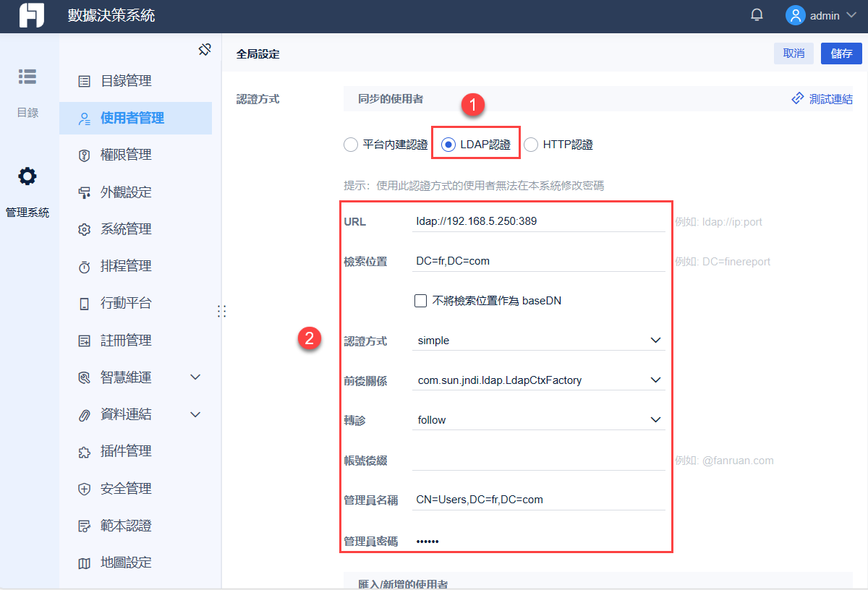Open the follow 轉診 referral dropdown
868x590 pixels.
tap(538, 419)
